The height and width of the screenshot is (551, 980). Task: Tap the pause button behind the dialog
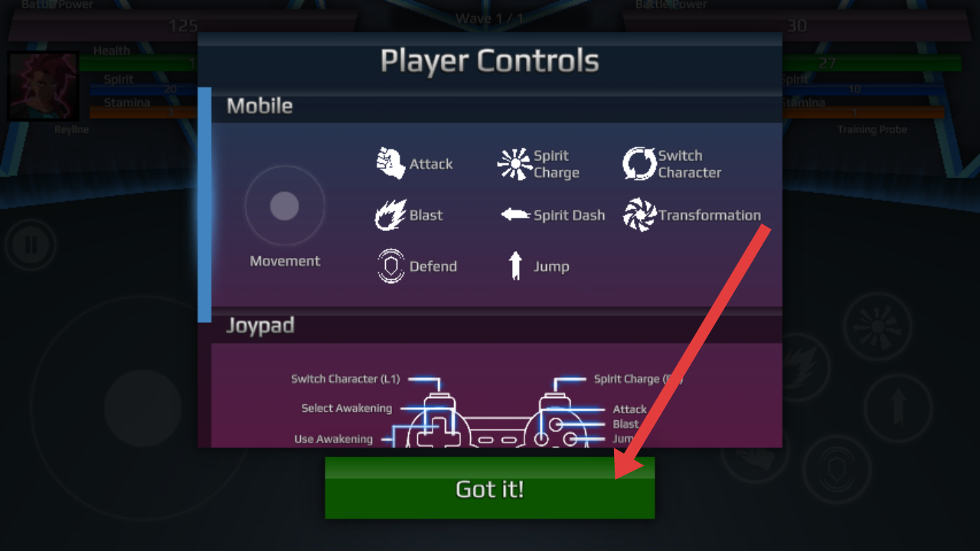30,245
